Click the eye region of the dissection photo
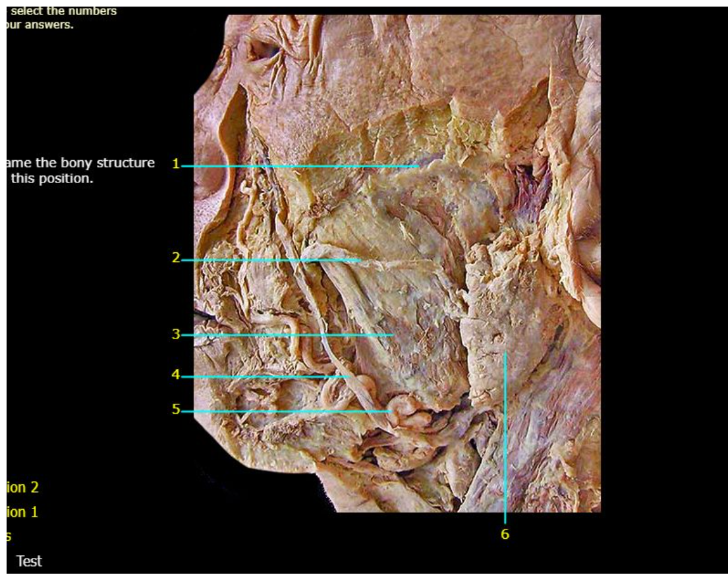Viewport: 728px width, 575px height. click(x=266, y=50)
